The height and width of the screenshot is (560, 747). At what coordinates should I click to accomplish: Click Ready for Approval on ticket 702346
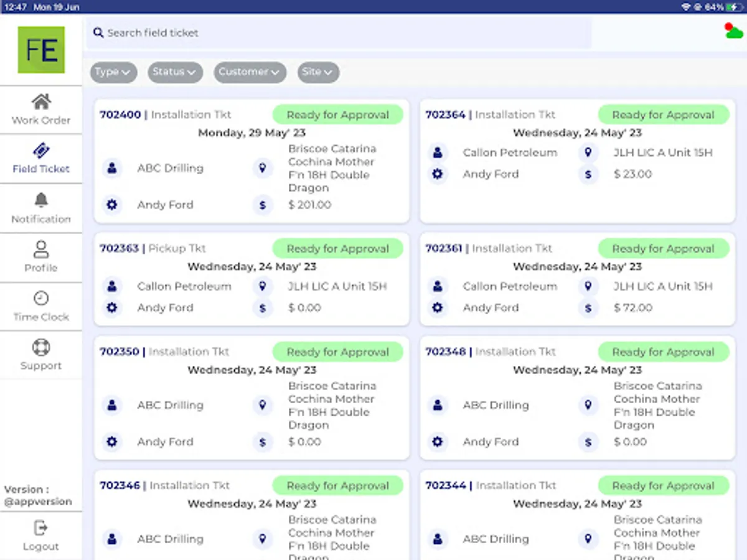pos(337,485)
